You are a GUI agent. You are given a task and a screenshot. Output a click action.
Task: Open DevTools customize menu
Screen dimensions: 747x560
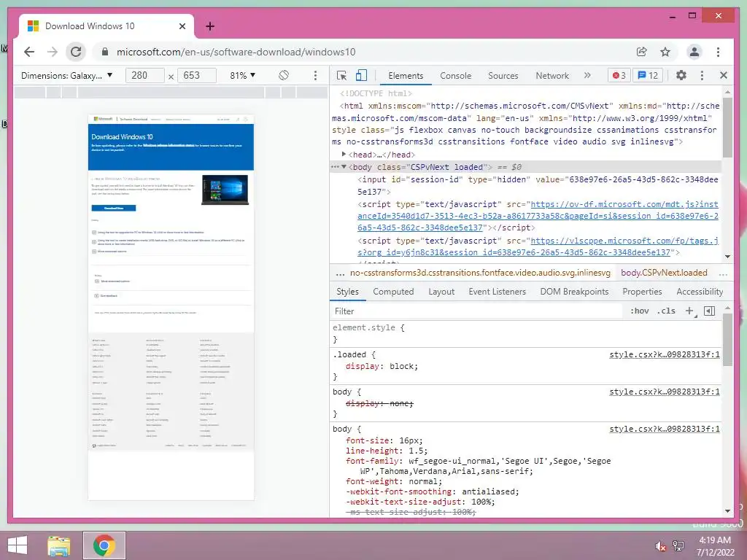[702, 75]
